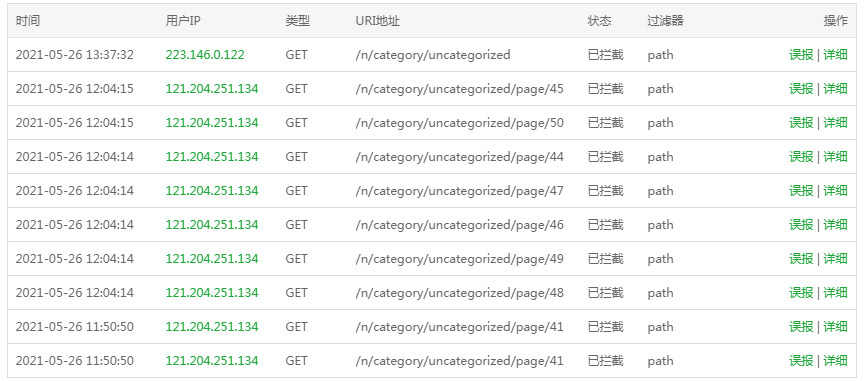Click the IP link in the page/46 row
This screenshot has height=381, width=864.
tap(212, 225)
